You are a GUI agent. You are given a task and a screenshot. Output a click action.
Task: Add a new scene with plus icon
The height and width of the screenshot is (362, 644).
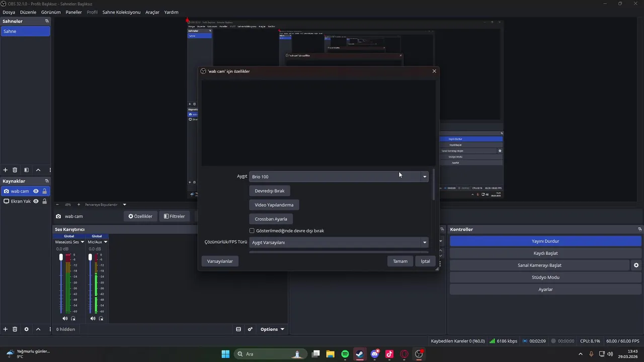(x=6, y=170)
